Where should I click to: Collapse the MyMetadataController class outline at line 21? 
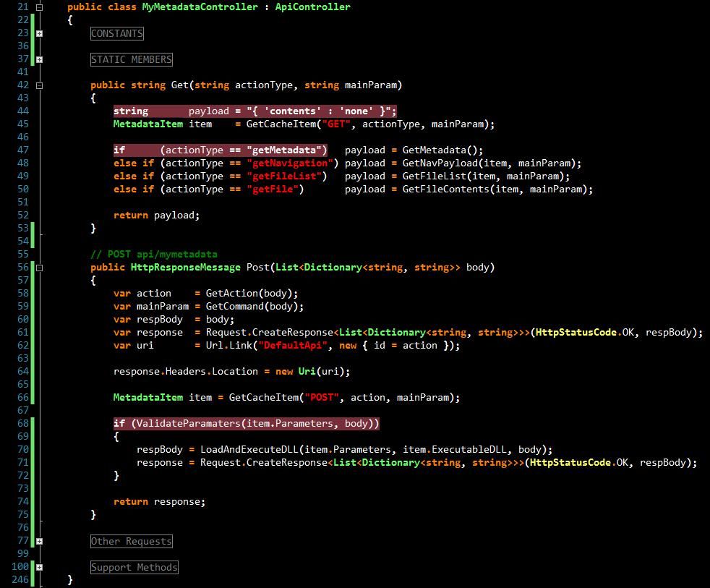[39, 7]
